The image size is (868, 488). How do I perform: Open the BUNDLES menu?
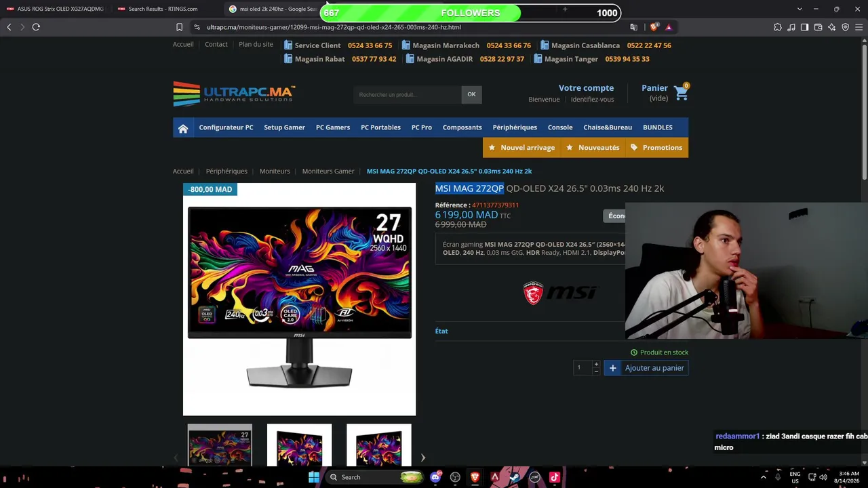point(658,127)
